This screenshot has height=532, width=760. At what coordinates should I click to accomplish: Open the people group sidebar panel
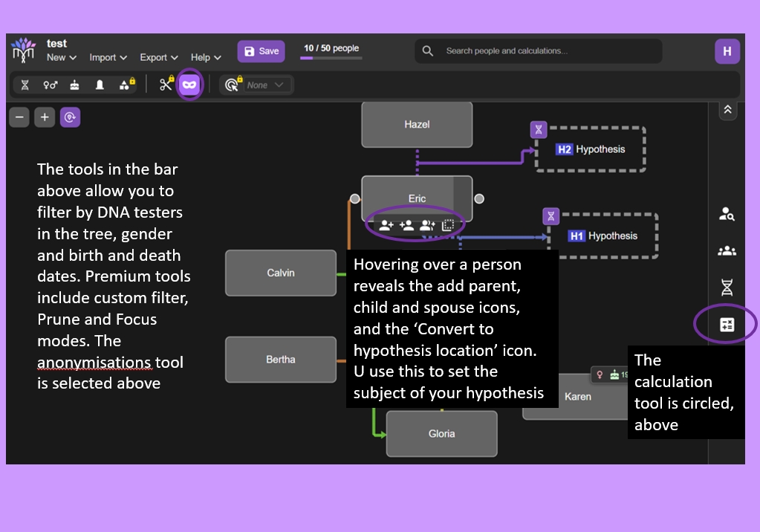[727, 251]
